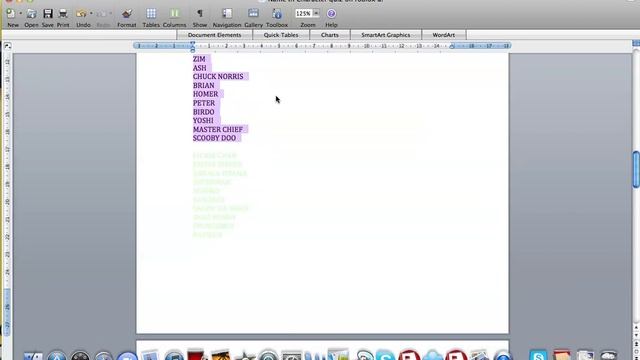Screen dimensions: 640x360
Task: Select the WordArt tab
Action: [x=443, y=35]
